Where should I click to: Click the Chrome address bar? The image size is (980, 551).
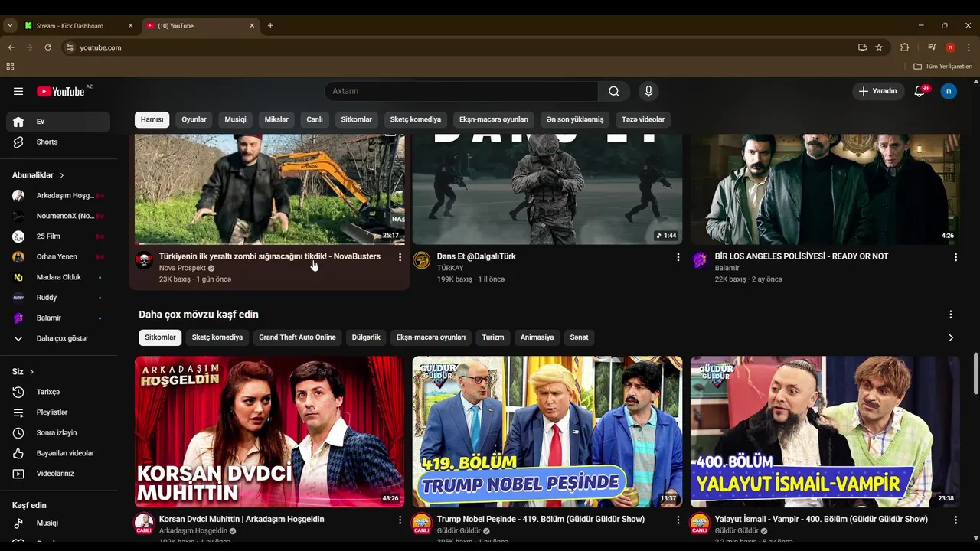tap(459, 47)
